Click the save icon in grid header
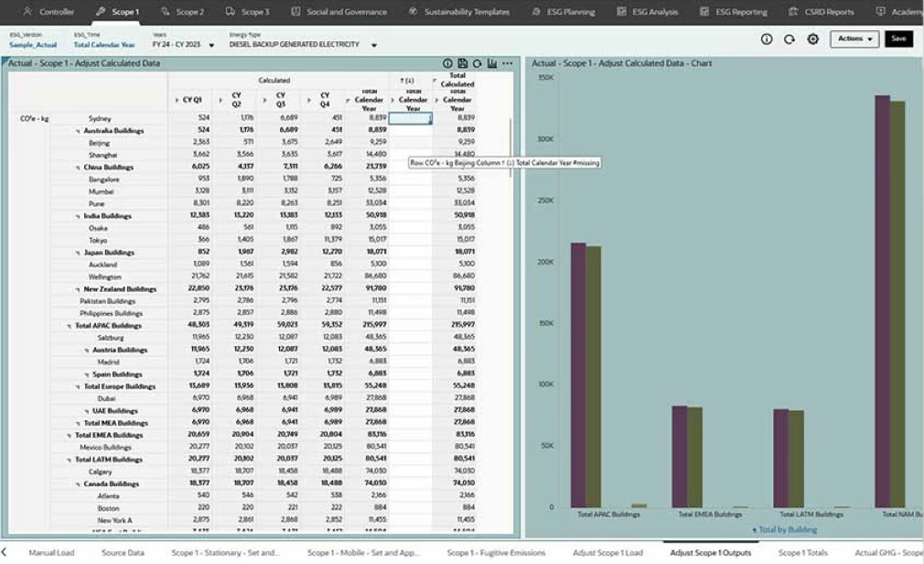The image size is (924, 564). pyautogui.click(x=463, y=63)
